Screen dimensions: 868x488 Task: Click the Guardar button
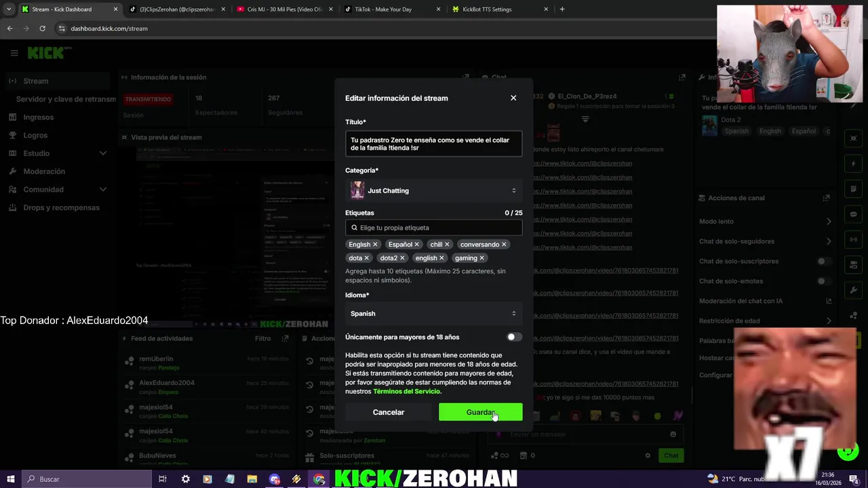coord(480,412)
